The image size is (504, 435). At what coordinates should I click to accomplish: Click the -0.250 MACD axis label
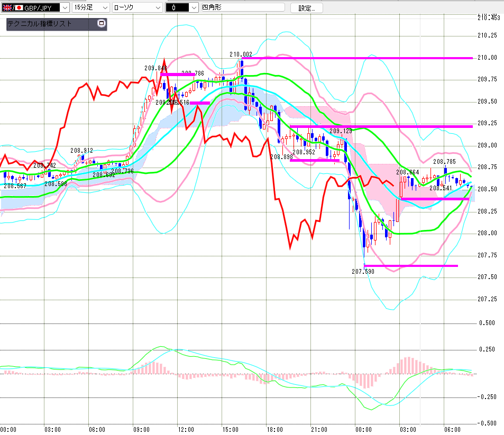pyautogui.click(x=487, y=397)
